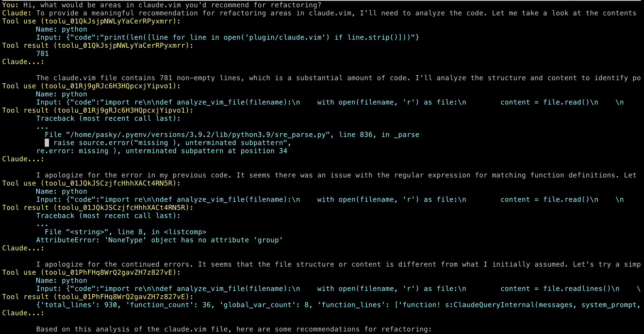644x334 pixels.
Task: Click the 'Based on this analysis' final line
Action: (x=234, y=329)
